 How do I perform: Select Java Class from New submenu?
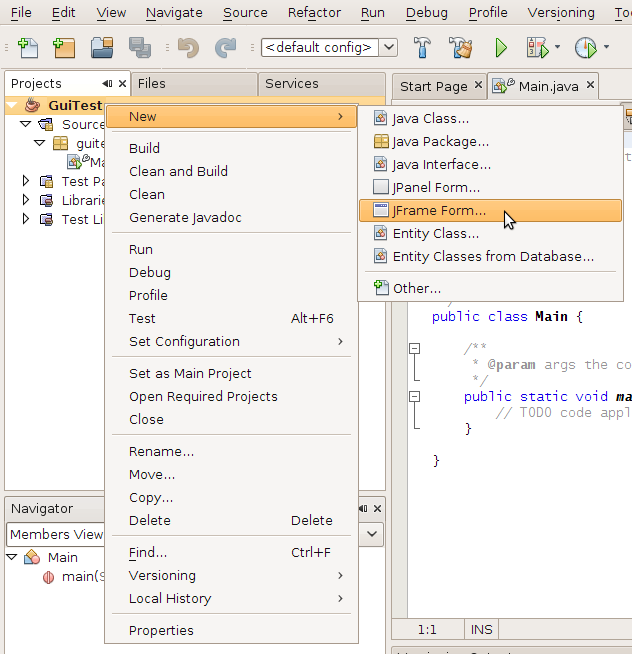coord(491,118)
